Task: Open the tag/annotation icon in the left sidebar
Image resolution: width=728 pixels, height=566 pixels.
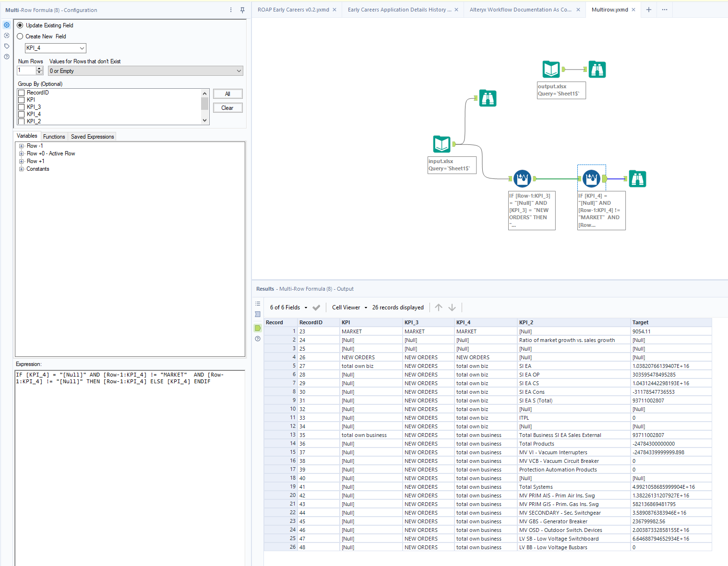Action: pyautogui.click(x=6, y=46)
